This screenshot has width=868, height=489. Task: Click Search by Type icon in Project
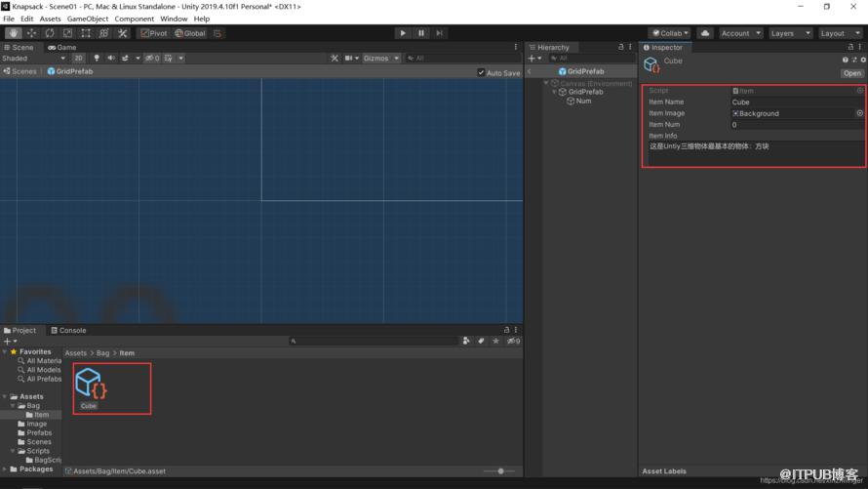(x=466, y=341)
